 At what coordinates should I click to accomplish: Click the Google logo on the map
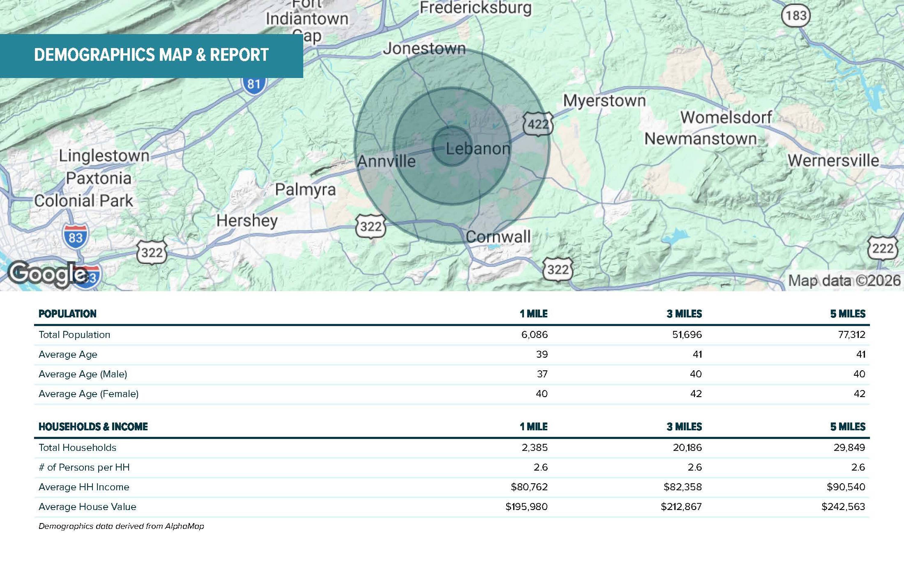tap(46, 275)
